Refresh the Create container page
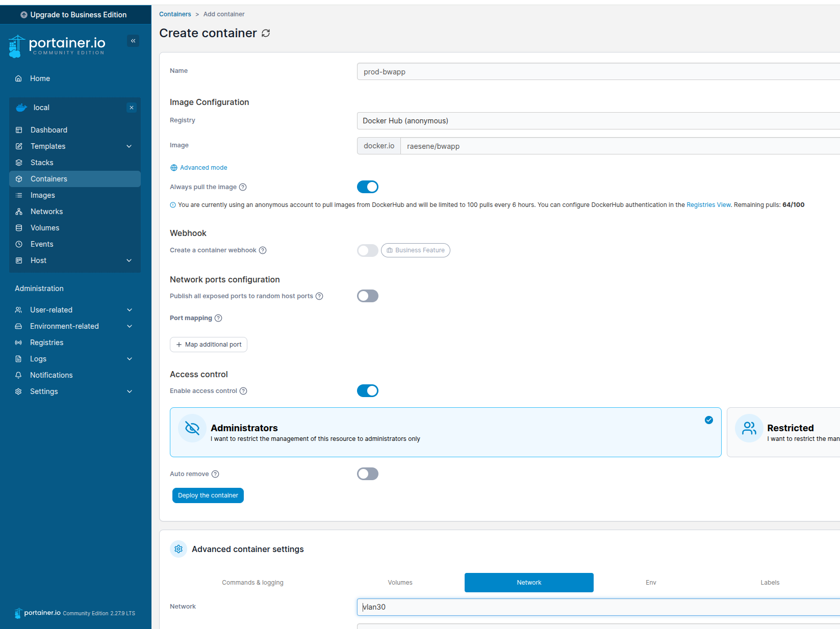Image resolution: width=840 pixels, height=629 pixels. click(266, 33)
